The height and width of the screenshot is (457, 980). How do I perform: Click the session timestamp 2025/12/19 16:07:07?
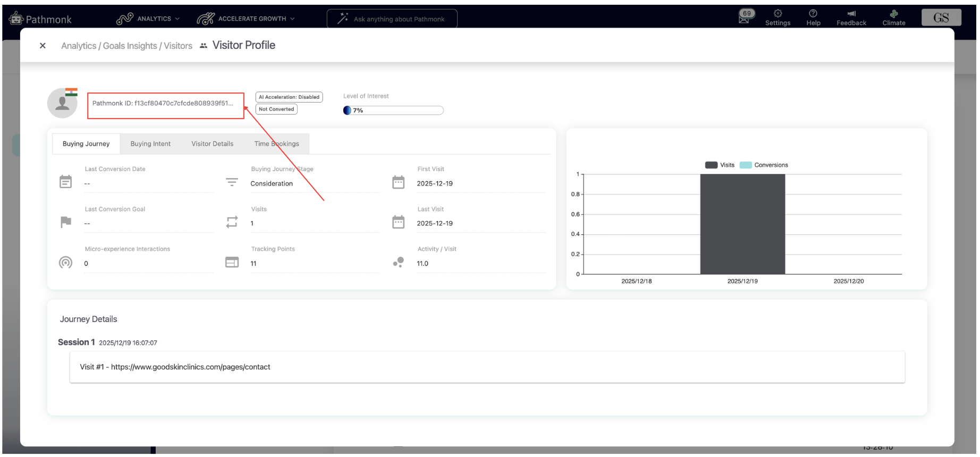(128, 343)
